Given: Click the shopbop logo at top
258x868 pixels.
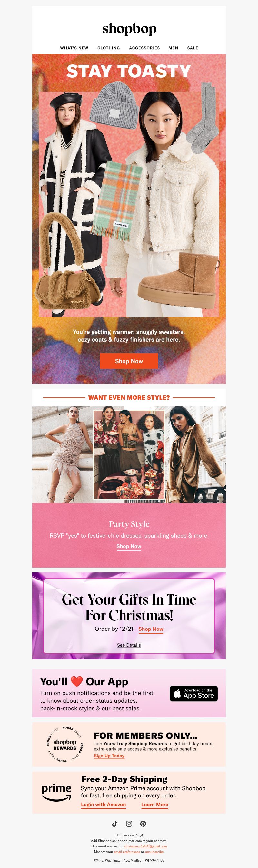Looking at the screenshot, I should [x=129, y=29].
